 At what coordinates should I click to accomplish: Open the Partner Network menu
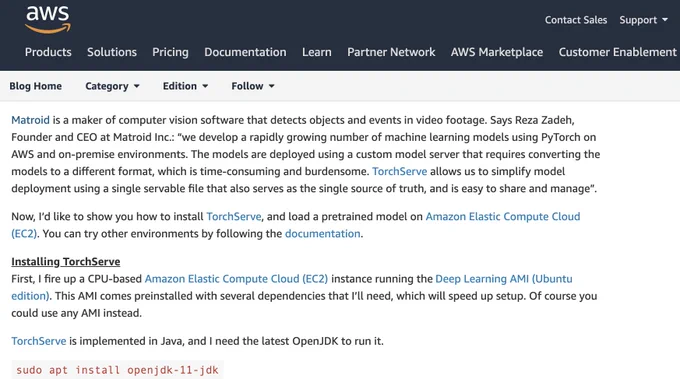(x=391, y=52)
